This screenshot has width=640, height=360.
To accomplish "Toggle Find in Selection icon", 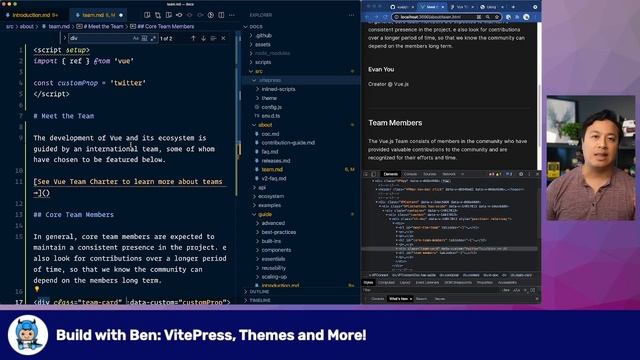I will (x=213, y=38).
